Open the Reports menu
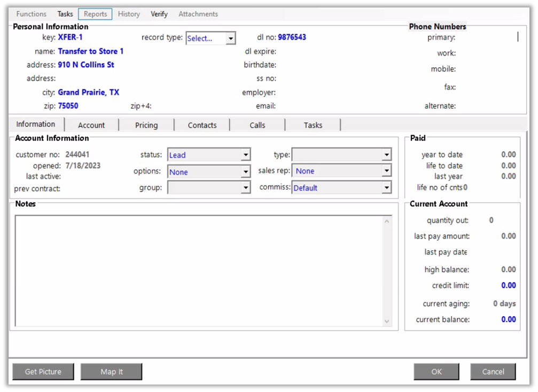The height and width of the screenshot is (392, 538). click(95, 14)
